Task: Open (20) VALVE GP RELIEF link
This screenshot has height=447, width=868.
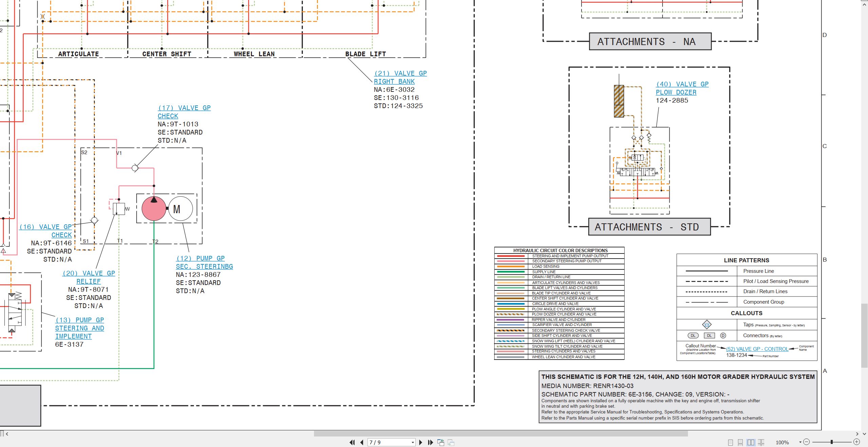Action: point(88,277)
